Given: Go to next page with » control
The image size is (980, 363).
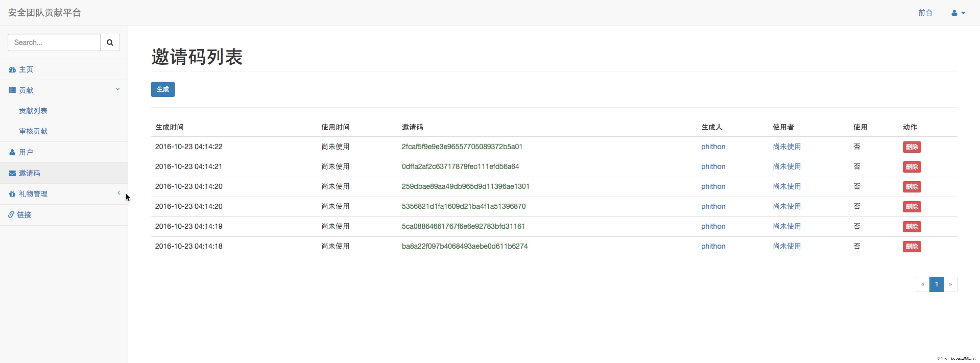Looking at the screenshot, I should point(950,284).
